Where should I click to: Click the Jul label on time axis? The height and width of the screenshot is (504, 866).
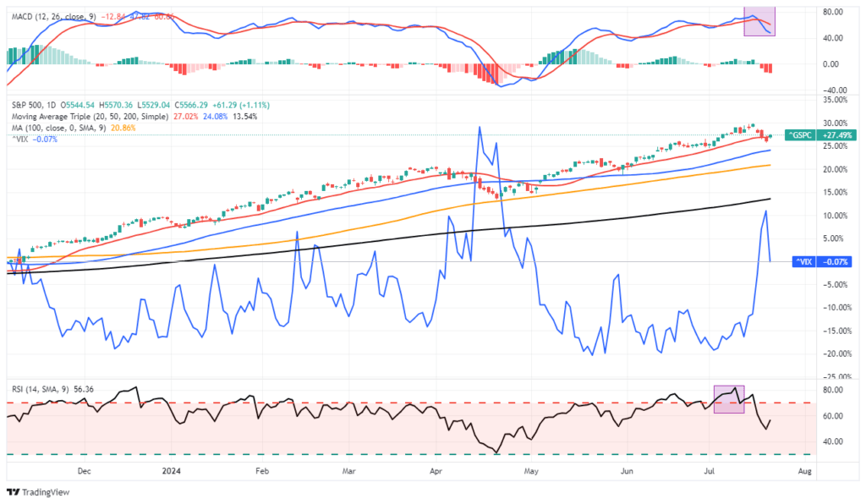[710, 471]
